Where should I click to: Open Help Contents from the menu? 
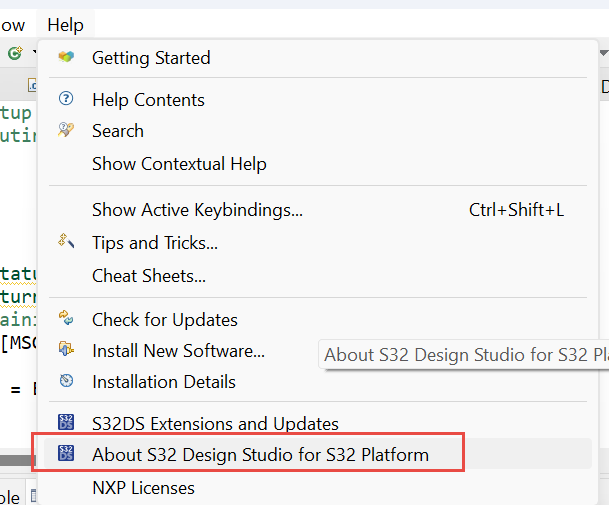point(318,100)
